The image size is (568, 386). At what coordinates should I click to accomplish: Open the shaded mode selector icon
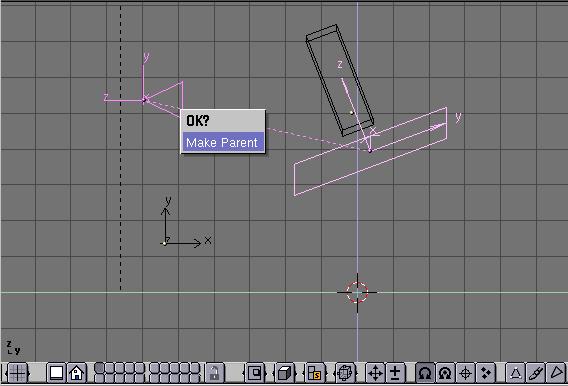pos(314,373)
